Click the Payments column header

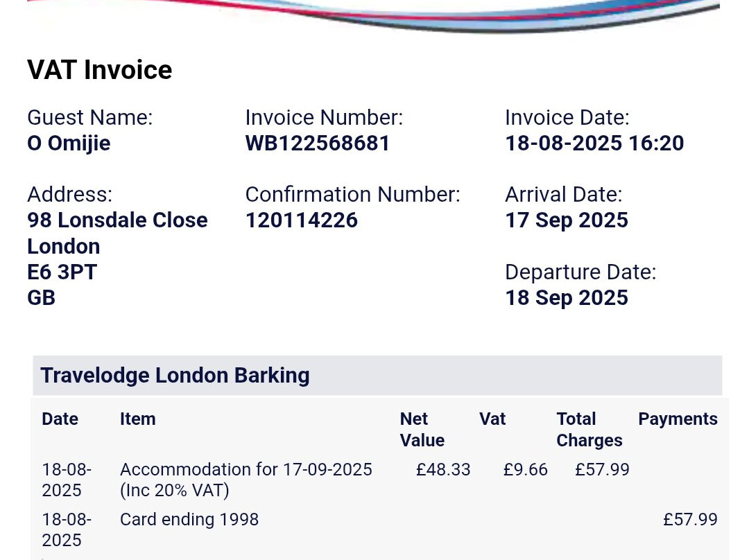[x=678, y=419]
